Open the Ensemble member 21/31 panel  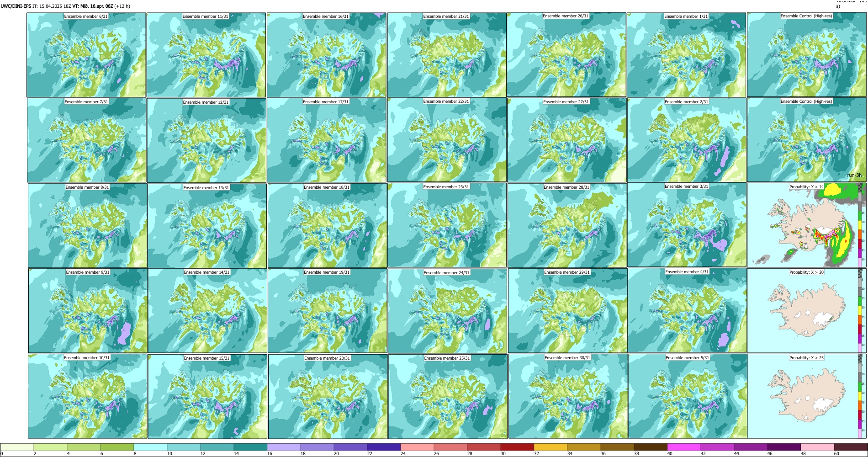[x=447, y=55]
